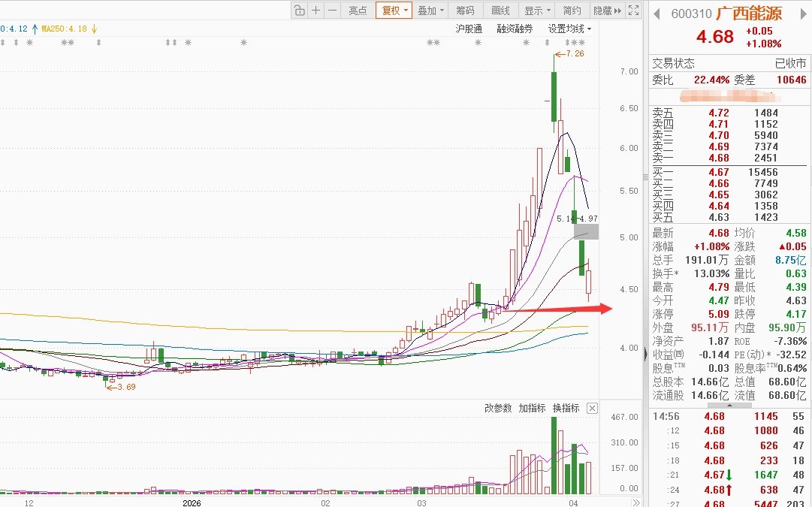Click the 跌停 4.17 limit-down value
812x507 pixels.
pyautogui.click(x=796, y=315)
